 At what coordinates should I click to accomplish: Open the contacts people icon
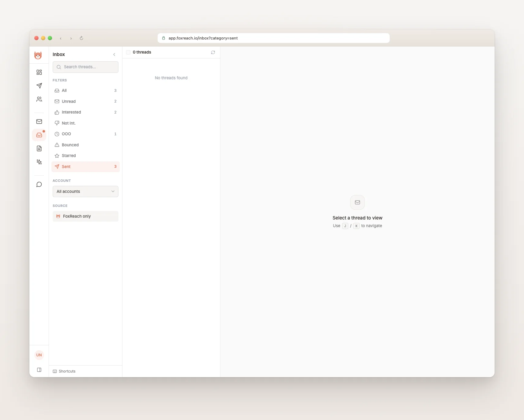coord(39,99)
